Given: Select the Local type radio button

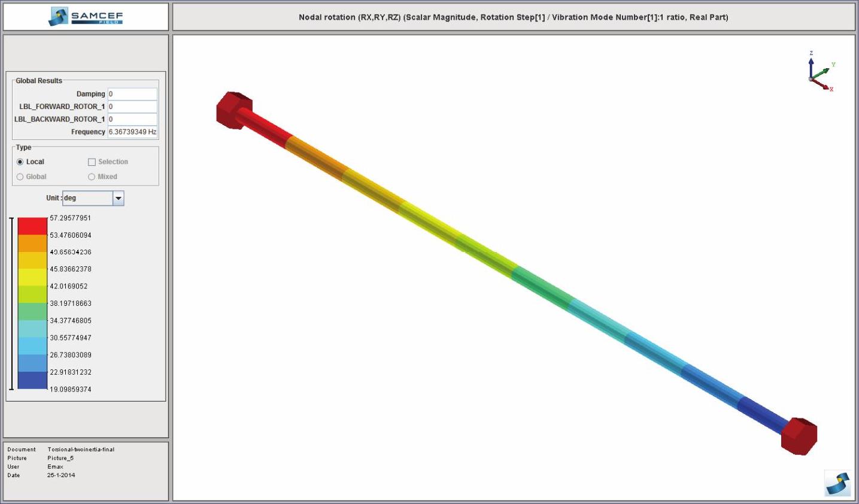Looking at the screenshot, I should point(20,162).
